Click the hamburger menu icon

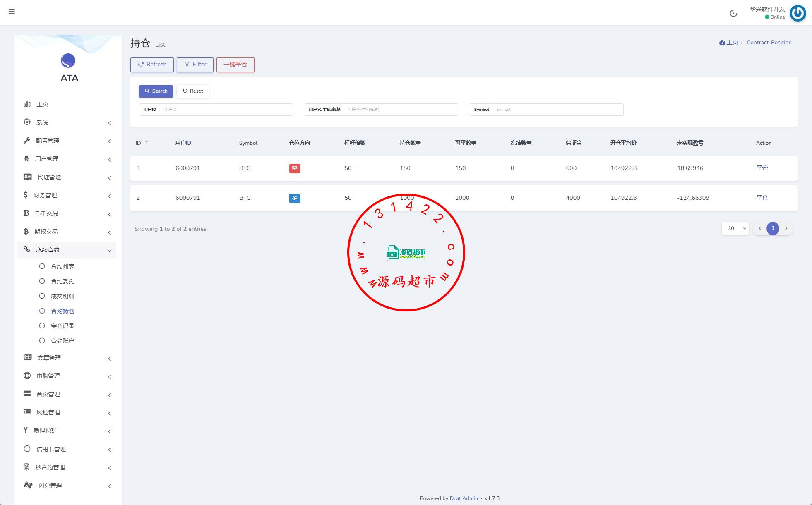point(12,12)
